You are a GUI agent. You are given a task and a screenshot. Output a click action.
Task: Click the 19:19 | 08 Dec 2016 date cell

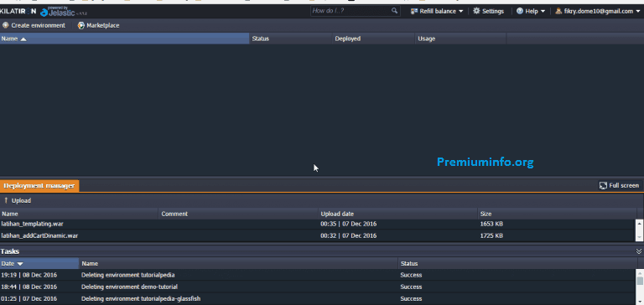[29, 275]
